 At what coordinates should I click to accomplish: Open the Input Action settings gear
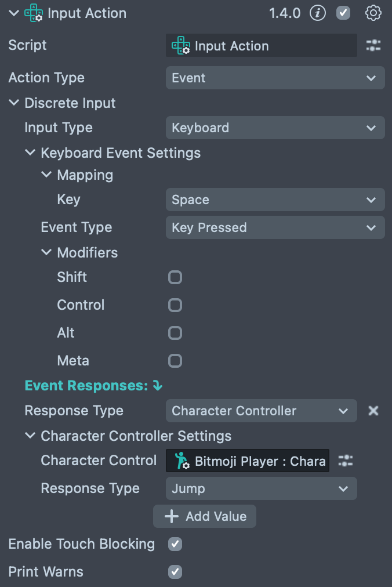373,13
